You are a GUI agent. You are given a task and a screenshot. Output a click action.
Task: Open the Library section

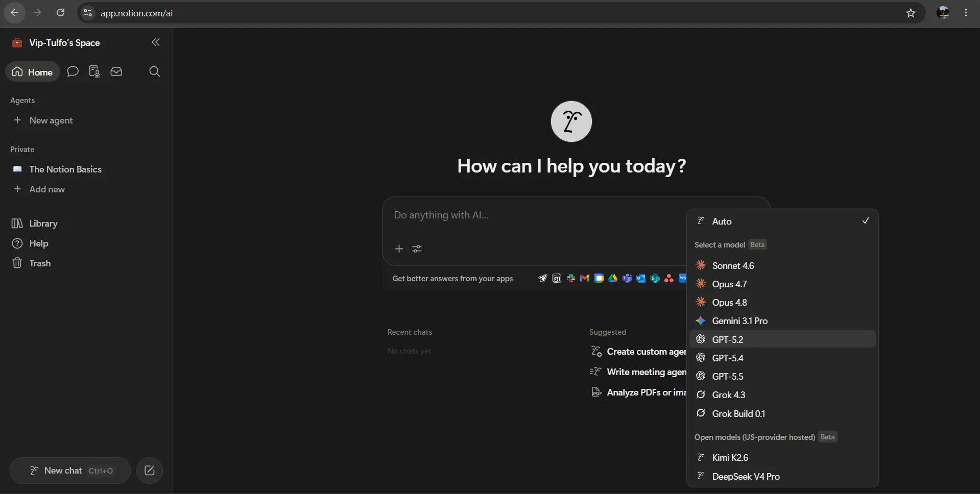(x=43, y=224)
